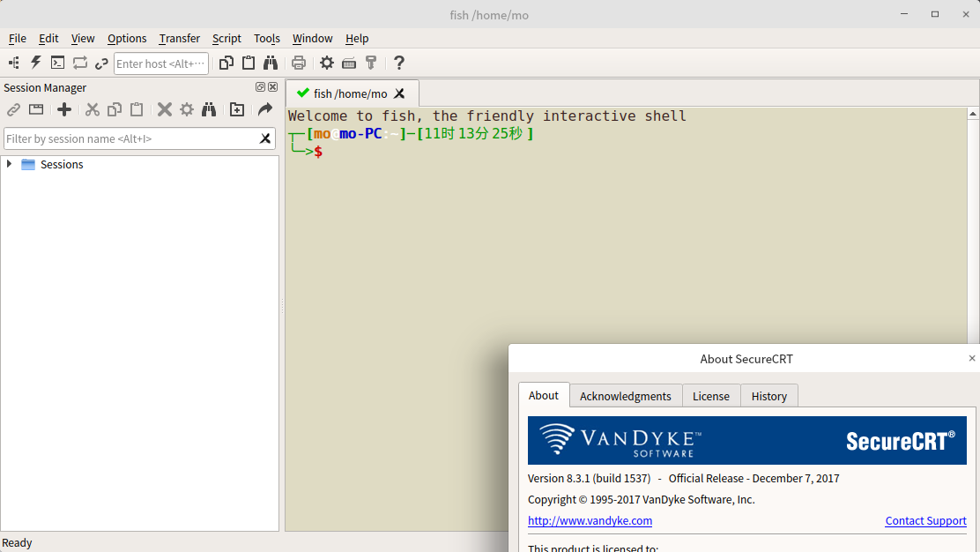980x552 pixels.
Task: Click the Quick Connect lightning icon
Action: pyautogui.click(x=36, y=63)
